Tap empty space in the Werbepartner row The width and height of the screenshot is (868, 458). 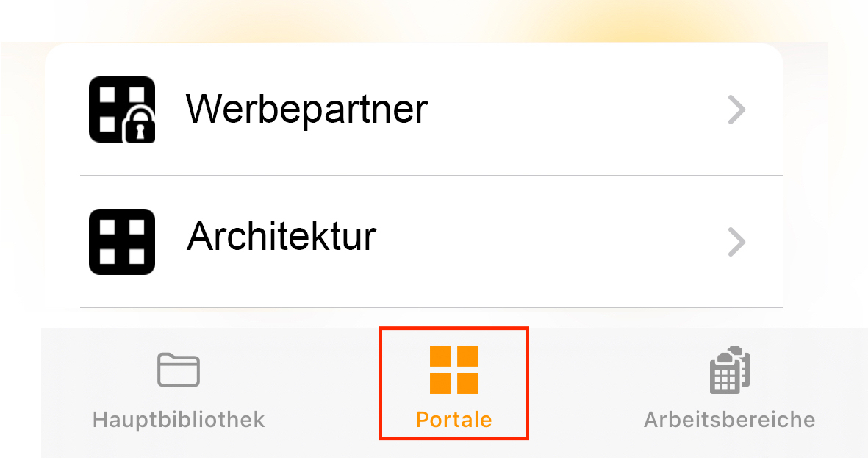pos(575,110)
